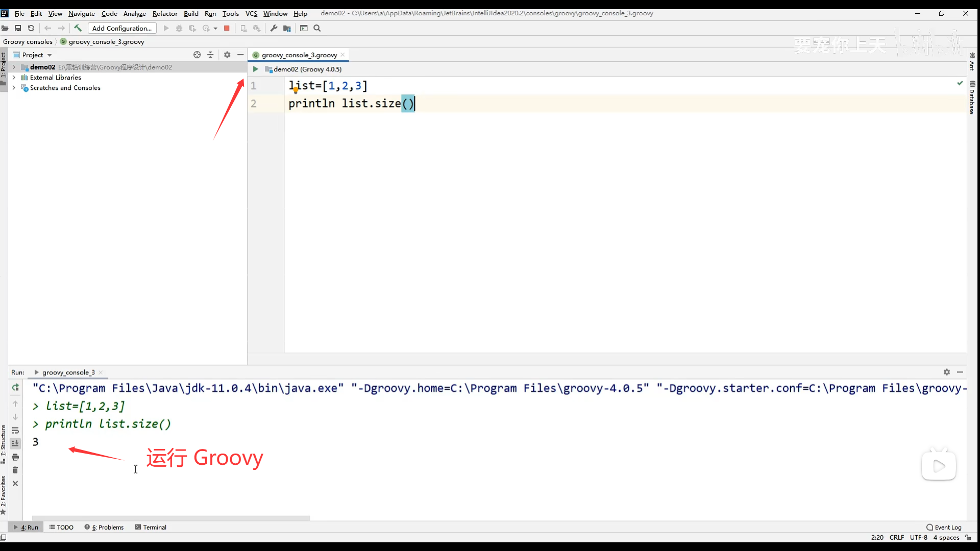Open the Event Log
This screenshot has width=980, height=551.
tap(944, 527)
